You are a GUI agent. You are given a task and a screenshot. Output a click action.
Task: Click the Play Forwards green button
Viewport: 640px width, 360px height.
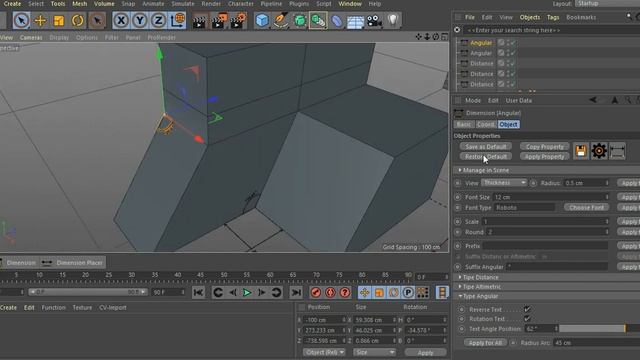coord(247,292)
